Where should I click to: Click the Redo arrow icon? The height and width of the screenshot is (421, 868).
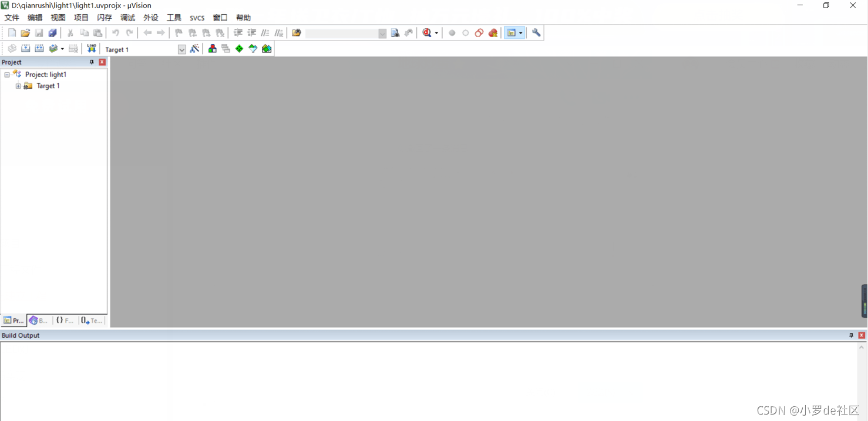[x=129, y=33]
